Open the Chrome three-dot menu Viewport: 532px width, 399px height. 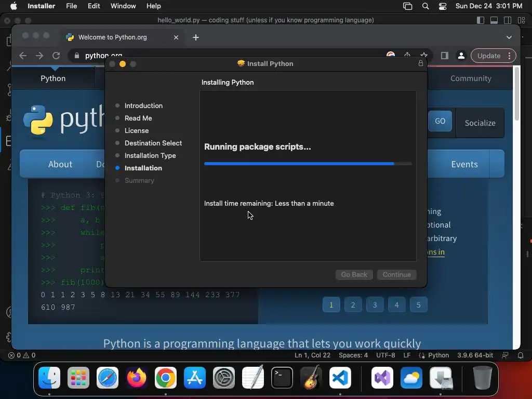[509, 56]
